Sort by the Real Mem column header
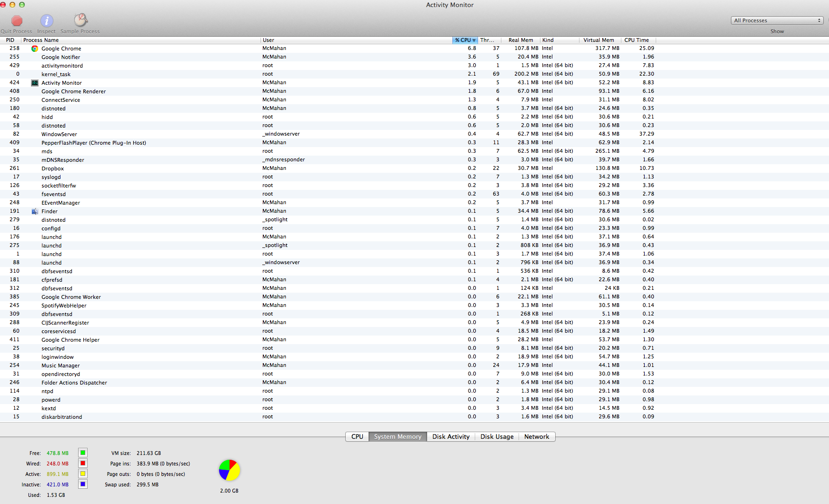Image resolution: width=829 pixels, height=504 pixels. pos(521,40)
